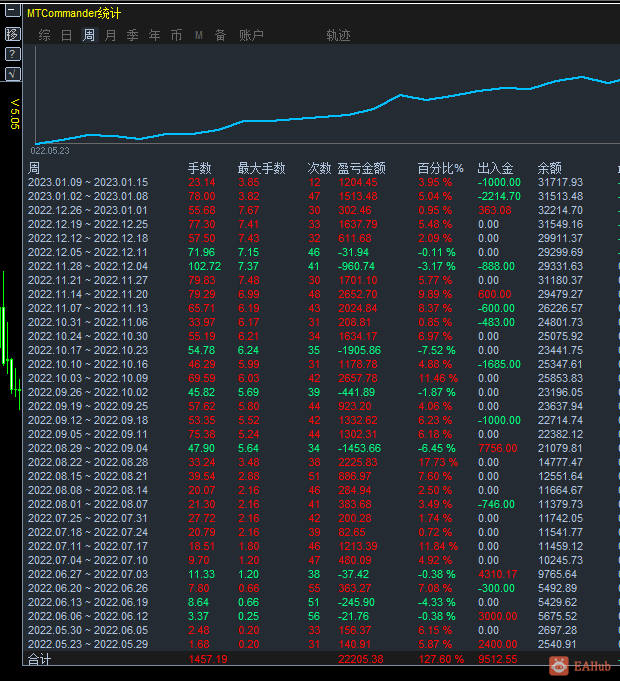Switch to the 日 daily tab
Screen dimensions: 620x681
click(x=66, y=35)
